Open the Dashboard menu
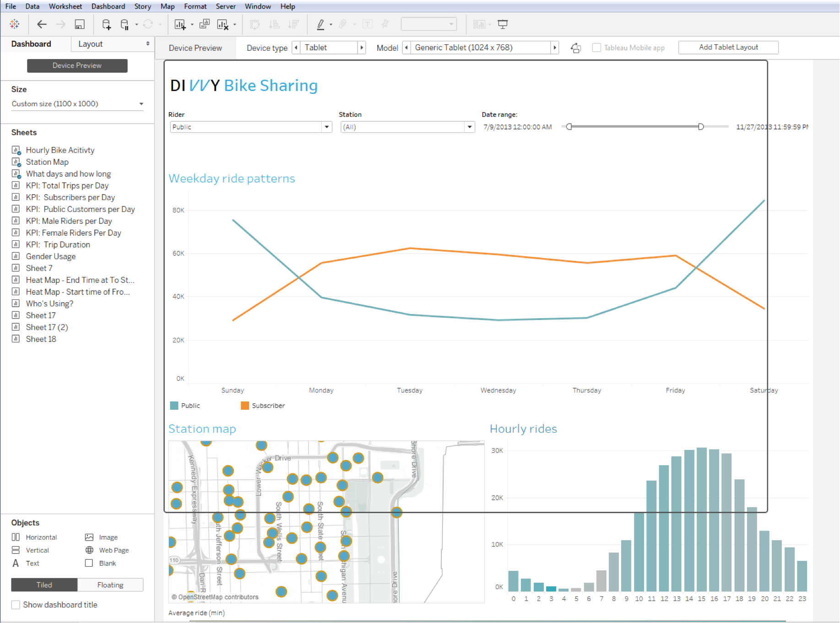 pyautogui.click(x=108, y=6)
